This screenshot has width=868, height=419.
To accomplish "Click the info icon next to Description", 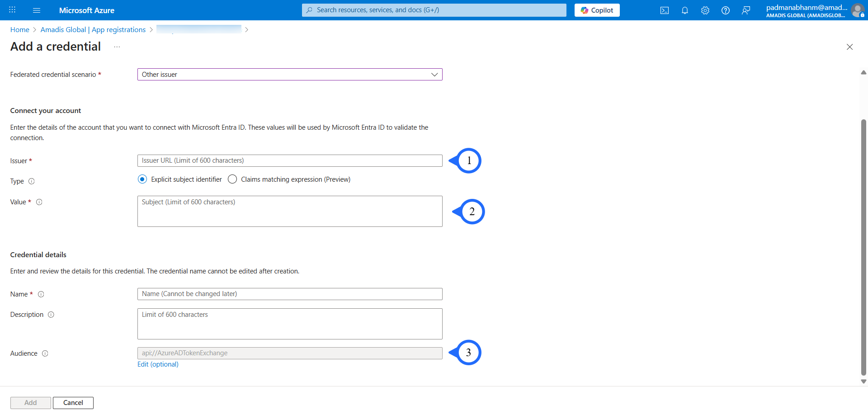I will coord(51,315).
